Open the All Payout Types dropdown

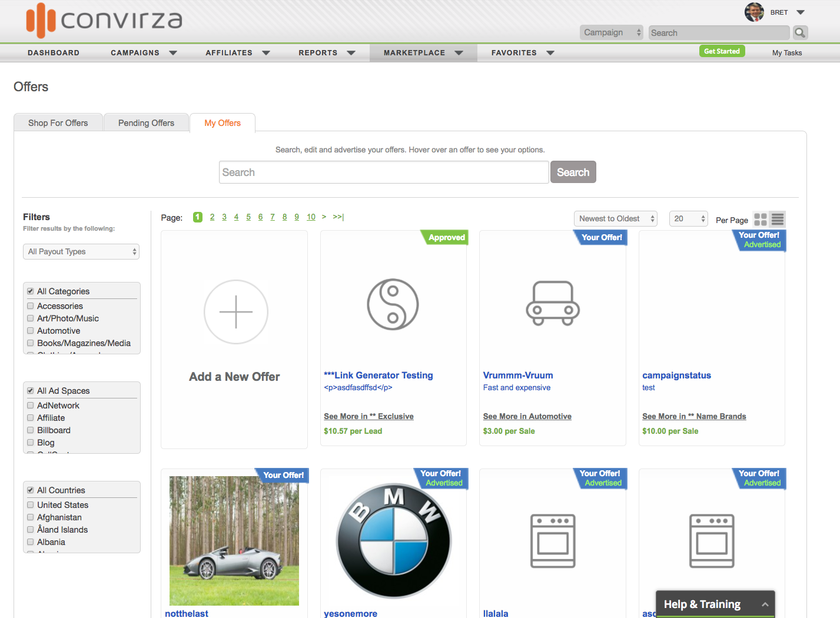click(81, 251)
